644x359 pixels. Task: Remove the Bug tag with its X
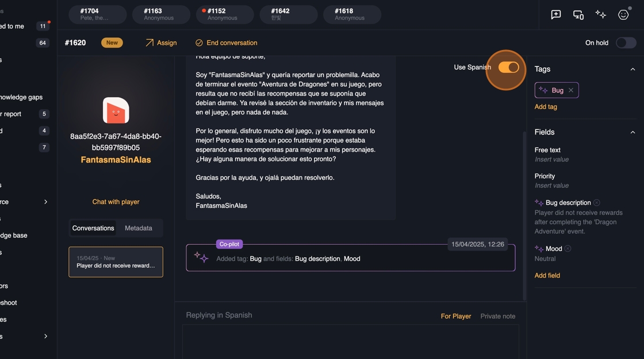571,90
